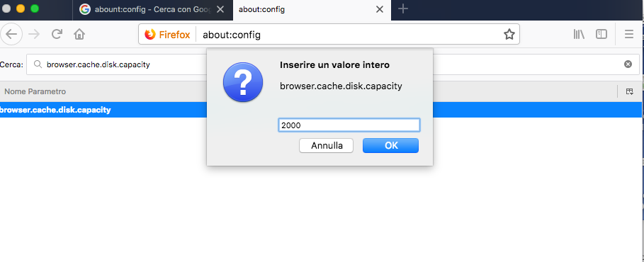Open the Firefox hamburger menu

[x=629, y=35]
